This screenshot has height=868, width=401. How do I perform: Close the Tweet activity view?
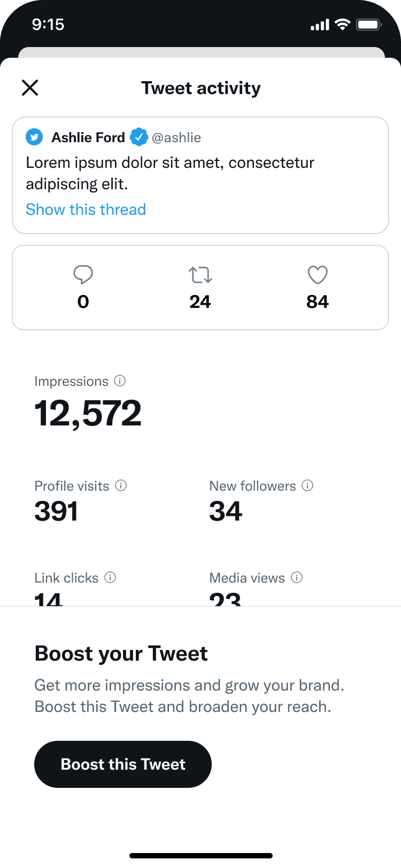(30, 88)
